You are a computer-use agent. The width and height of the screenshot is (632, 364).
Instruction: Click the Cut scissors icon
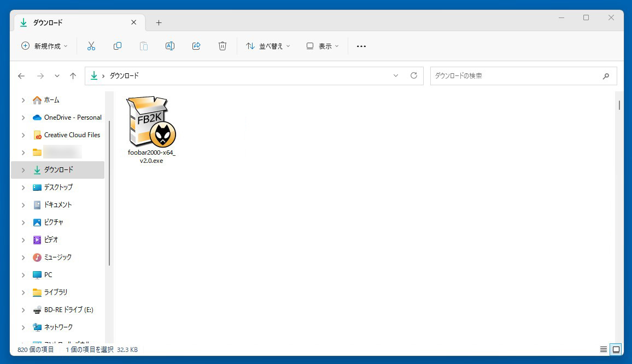pos(91,46)
